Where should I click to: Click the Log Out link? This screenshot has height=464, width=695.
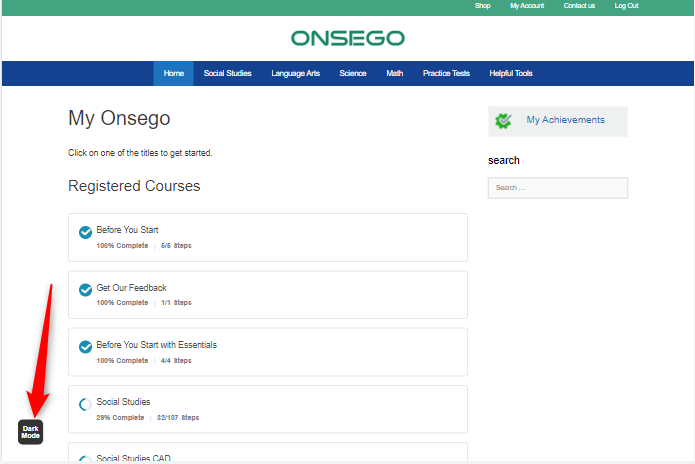click(626, 6)
